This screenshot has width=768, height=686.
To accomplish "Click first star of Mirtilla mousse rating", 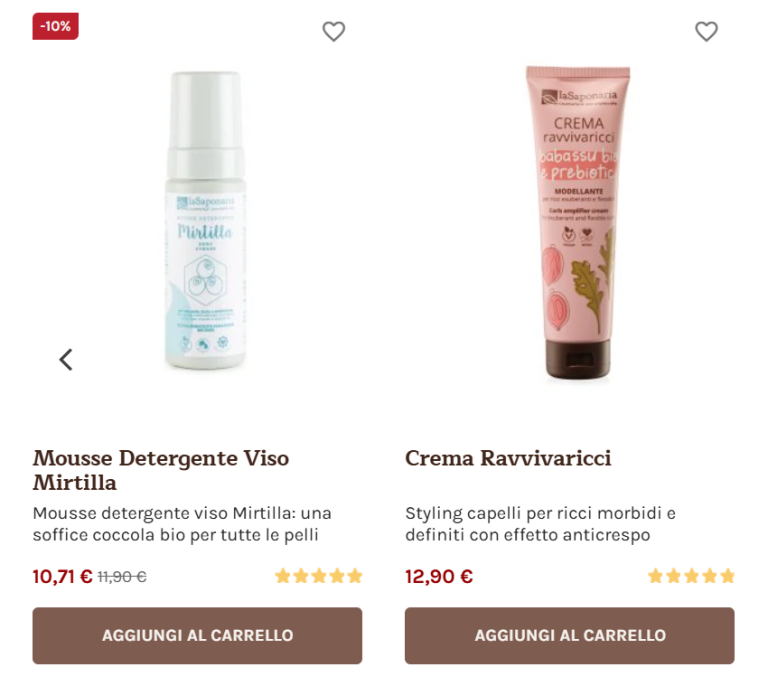I will [x=283, y=576].
